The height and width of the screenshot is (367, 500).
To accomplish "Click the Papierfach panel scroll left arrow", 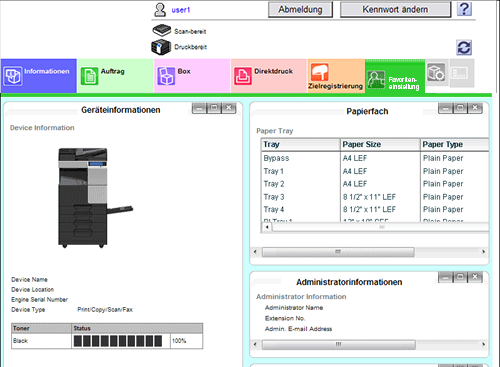I will (x=255, y=252).
